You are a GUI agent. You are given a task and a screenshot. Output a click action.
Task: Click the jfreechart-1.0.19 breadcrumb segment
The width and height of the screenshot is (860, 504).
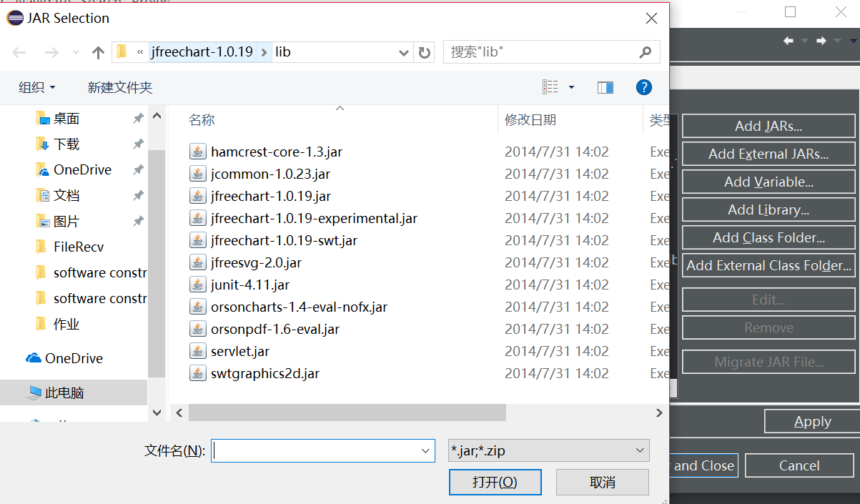click(202, 52)
